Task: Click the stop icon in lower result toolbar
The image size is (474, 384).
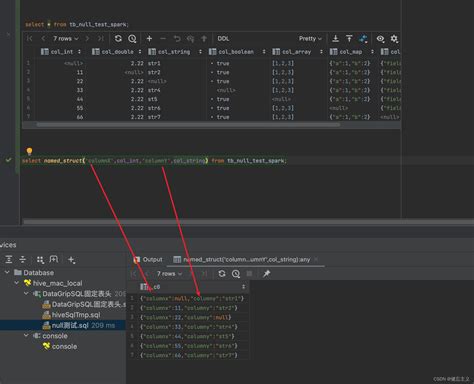Action: (249, 274)
